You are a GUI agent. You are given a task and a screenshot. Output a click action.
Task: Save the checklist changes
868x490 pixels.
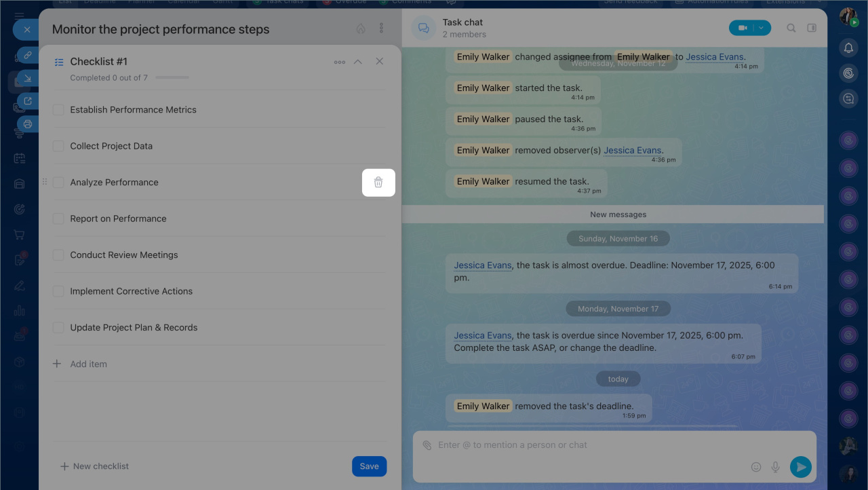pyautogui.click(x=369, y=466)
